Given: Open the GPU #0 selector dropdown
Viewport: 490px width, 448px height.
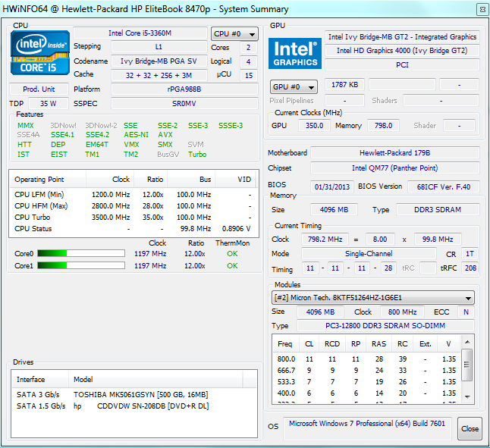Looking at the screenshot, I should (294, 87).
